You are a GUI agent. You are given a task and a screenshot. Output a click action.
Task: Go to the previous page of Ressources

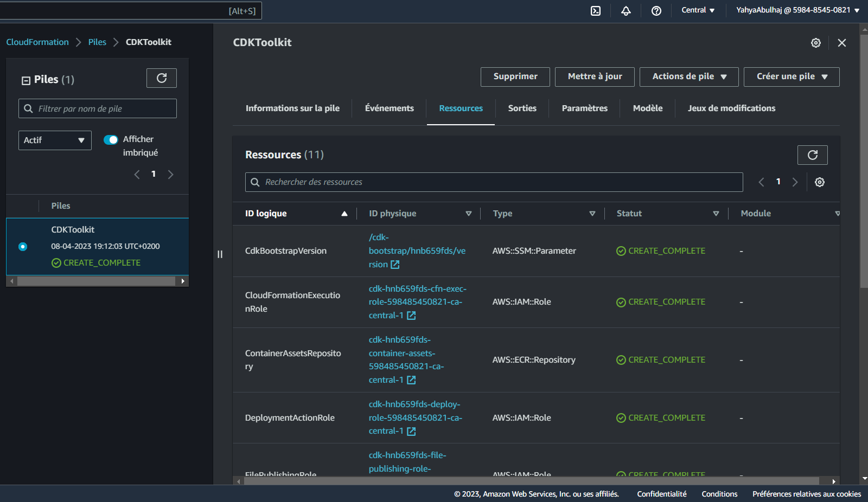coord(761,182)
